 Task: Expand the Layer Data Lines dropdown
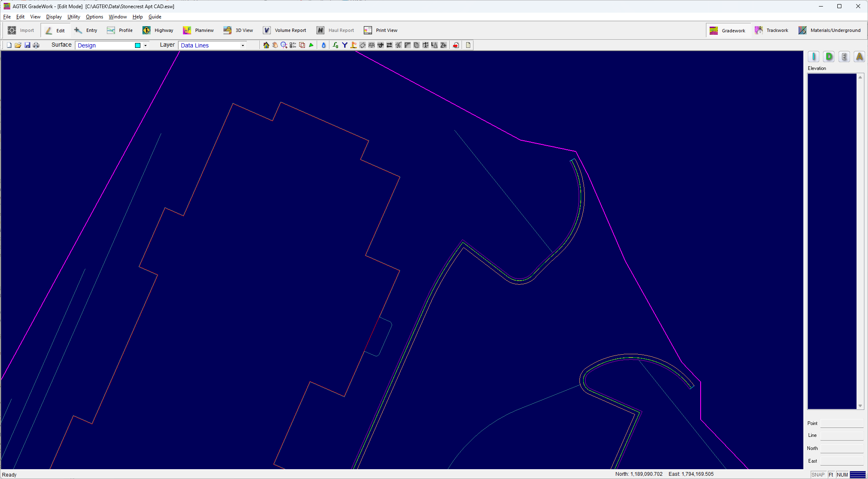coord(243,45)
